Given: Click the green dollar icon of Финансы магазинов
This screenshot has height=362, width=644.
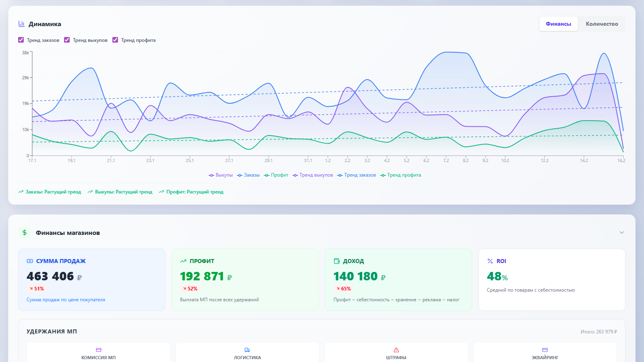Looking at the screenshot, I should point(25,232).
